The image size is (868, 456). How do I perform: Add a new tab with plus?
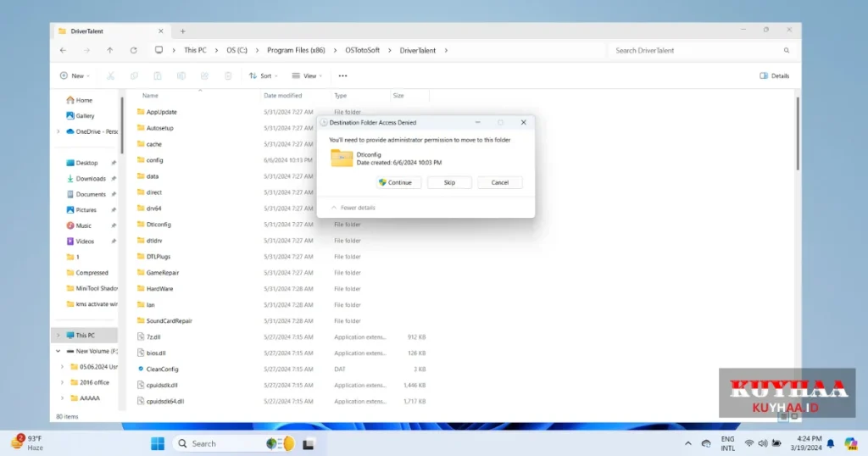183,31
